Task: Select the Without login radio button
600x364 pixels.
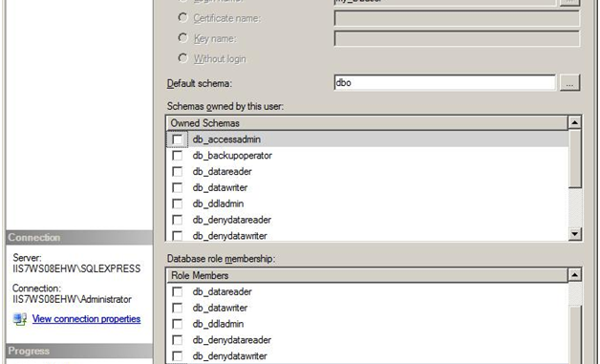Action: click(182, 58)
